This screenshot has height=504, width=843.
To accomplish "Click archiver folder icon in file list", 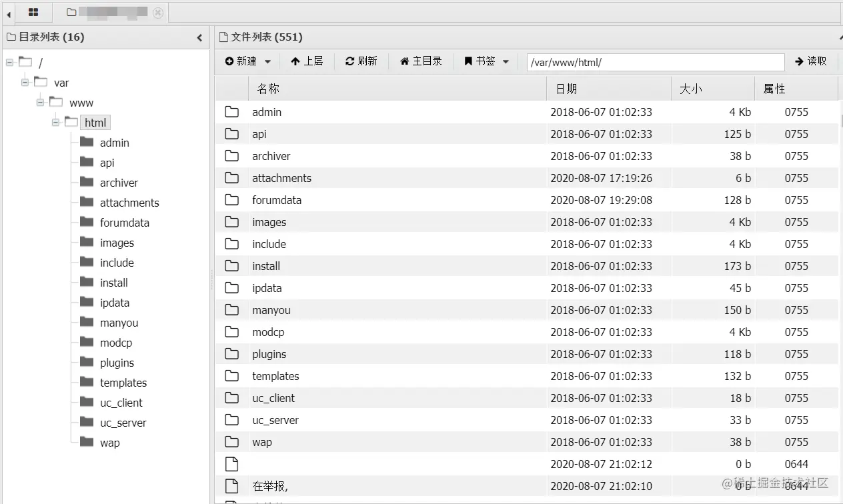I will [x=231, y=156].
